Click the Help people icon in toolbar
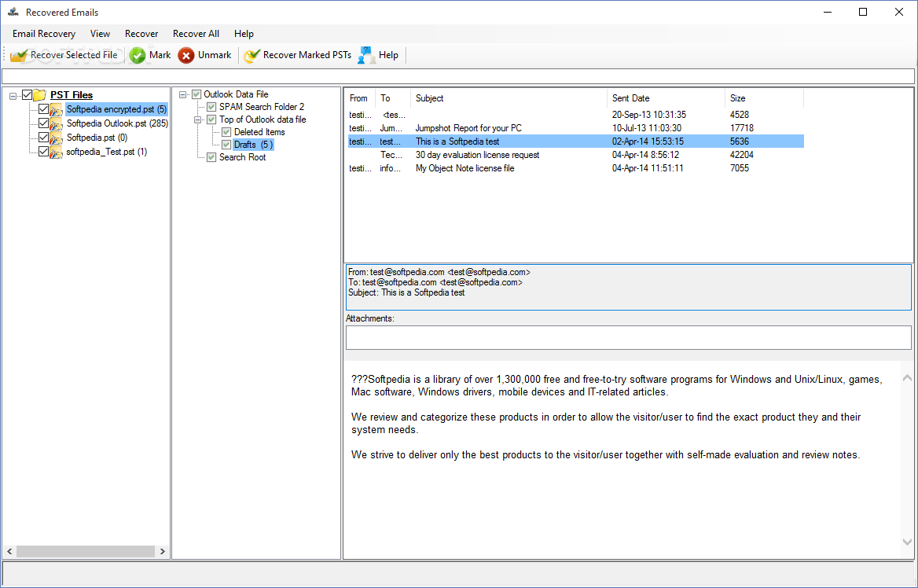918x588 pixels. [x=366, y=55]
